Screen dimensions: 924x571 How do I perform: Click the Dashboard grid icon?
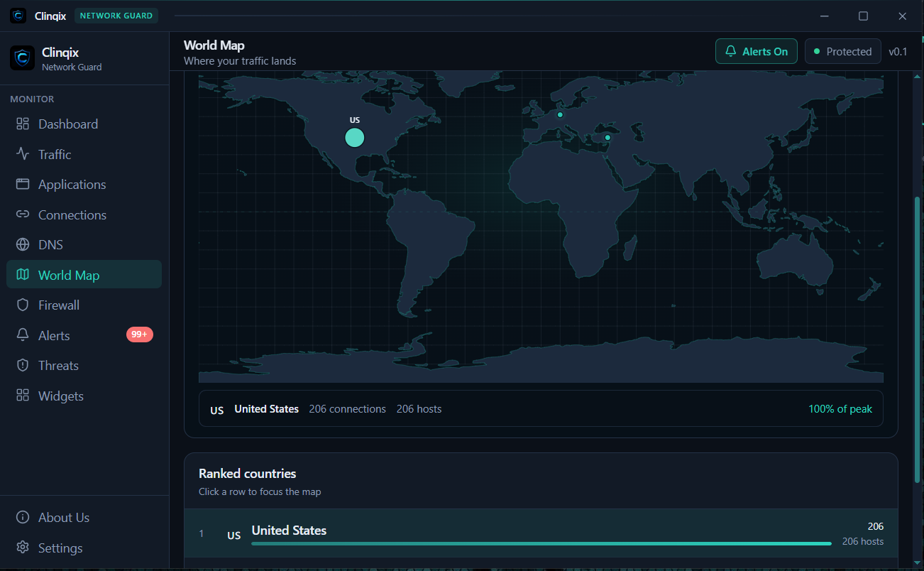[x=23, y=124]
